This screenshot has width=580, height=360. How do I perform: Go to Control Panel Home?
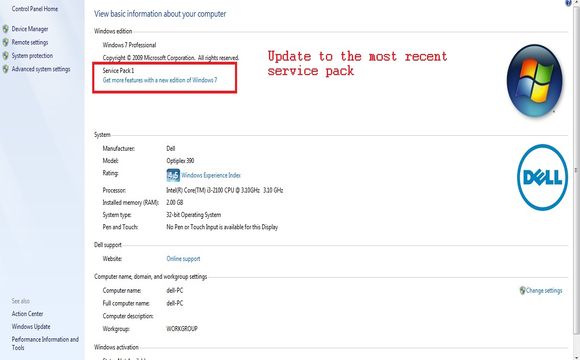tap(35, 9)
